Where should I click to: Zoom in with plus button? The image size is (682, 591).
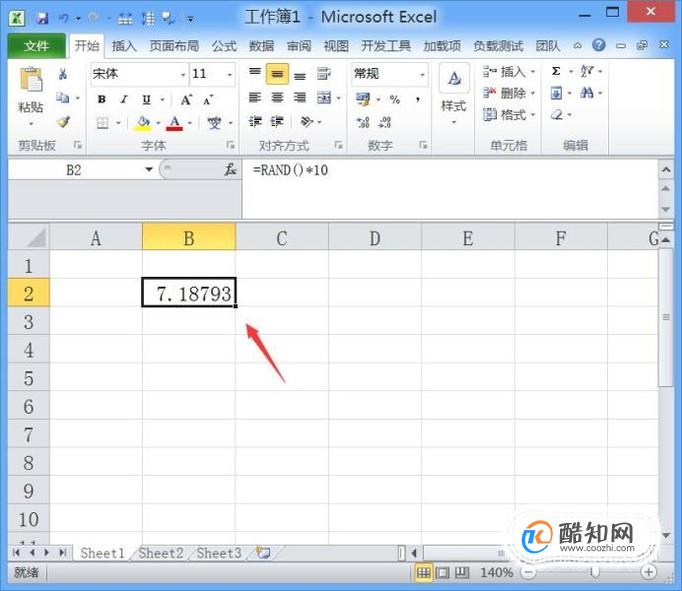(x=649, y=572)
